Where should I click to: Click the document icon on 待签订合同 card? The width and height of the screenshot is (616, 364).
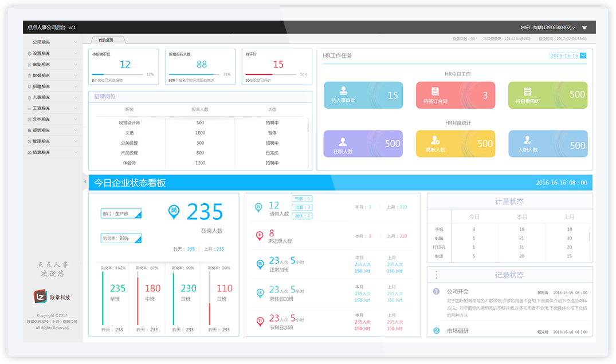point(435,92)
